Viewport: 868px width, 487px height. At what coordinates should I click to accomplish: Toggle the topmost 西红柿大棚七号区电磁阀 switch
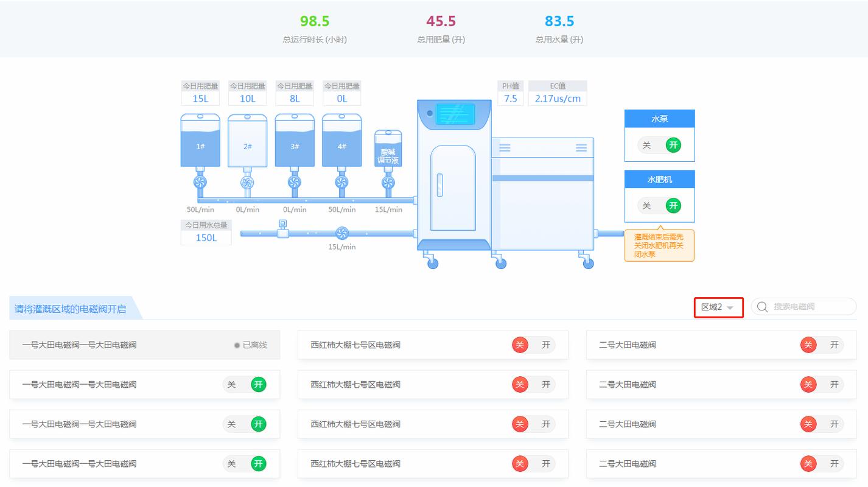pyautogui.click(x=533, y=345)
